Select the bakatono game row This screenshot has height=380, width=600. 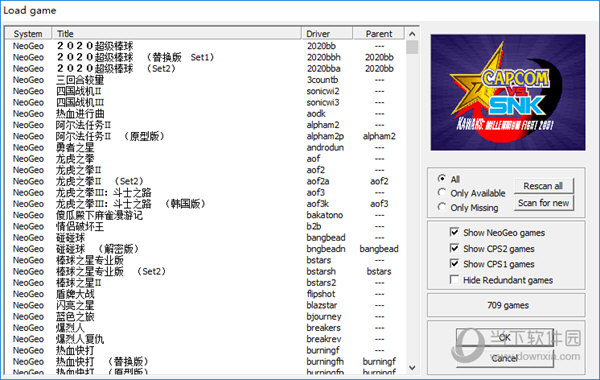tap(205, 215)
